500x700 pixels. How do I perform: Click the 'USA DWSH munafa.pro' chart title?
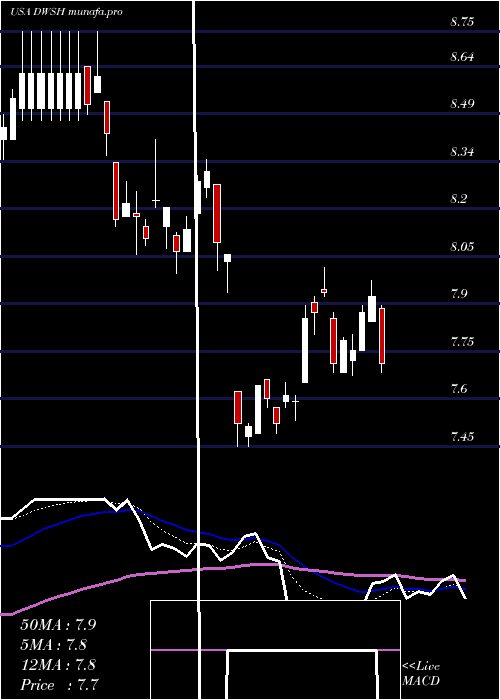(x=66, y=12)
